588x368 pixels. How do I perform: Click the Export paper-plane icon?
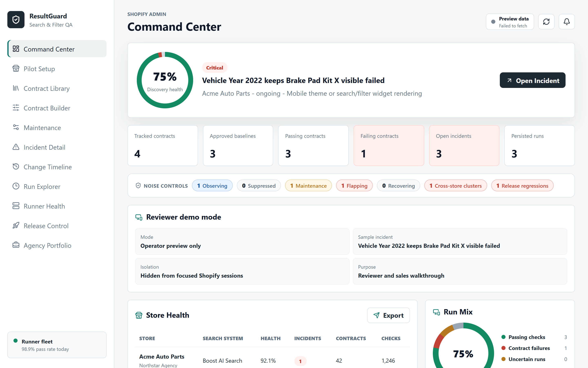376,315
